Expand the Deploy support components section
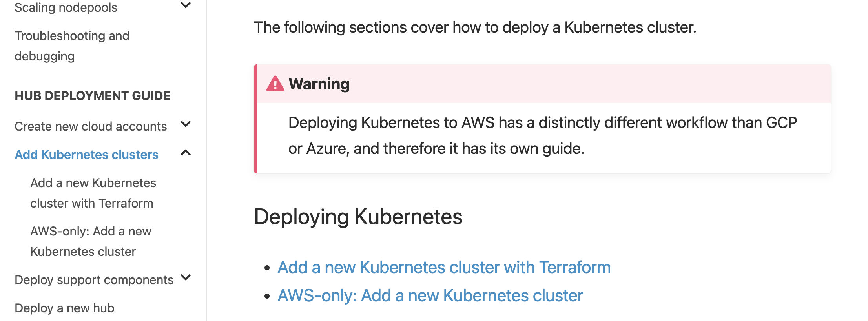 [x=186, y=278]
